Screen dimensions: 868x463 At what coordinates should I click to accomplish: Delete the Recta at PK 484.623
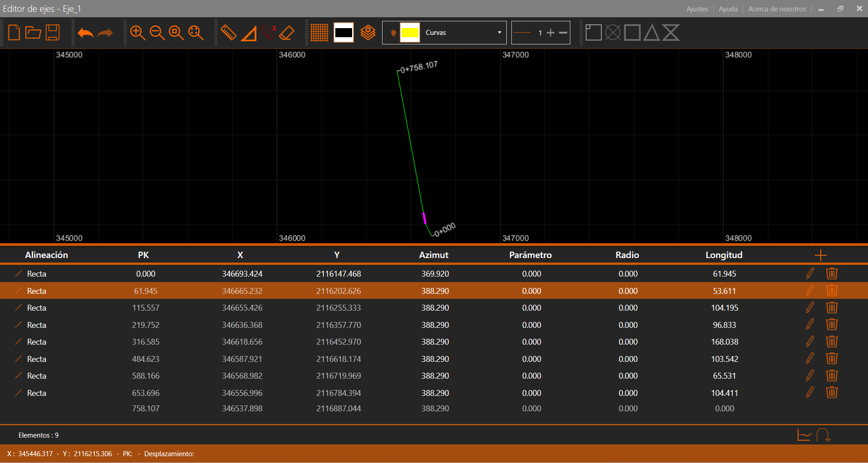click(832, 358)
